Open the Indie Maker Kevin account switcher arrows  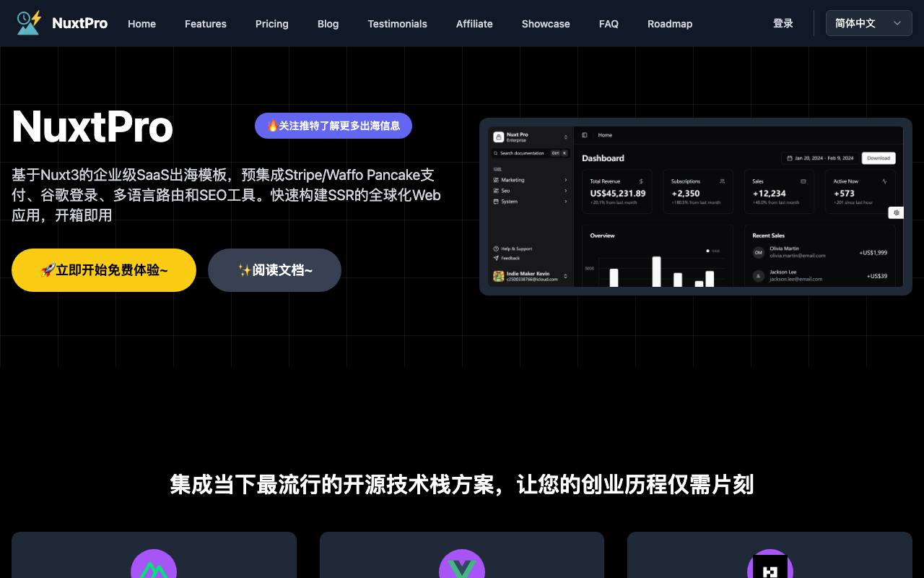(566, 276)
